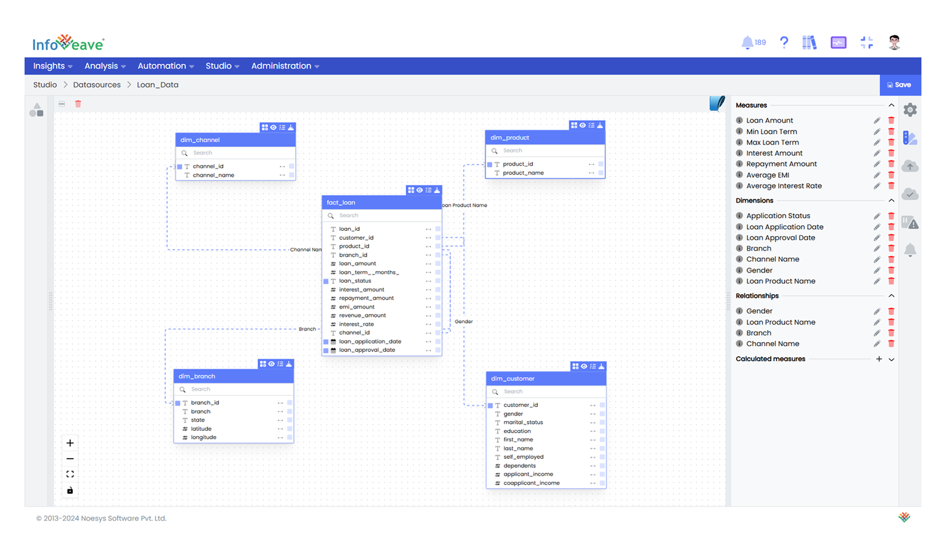The width and height of the screenshot is (946, 560).
Task: Open the Administration menu
Action: click(x=285, y=66)
